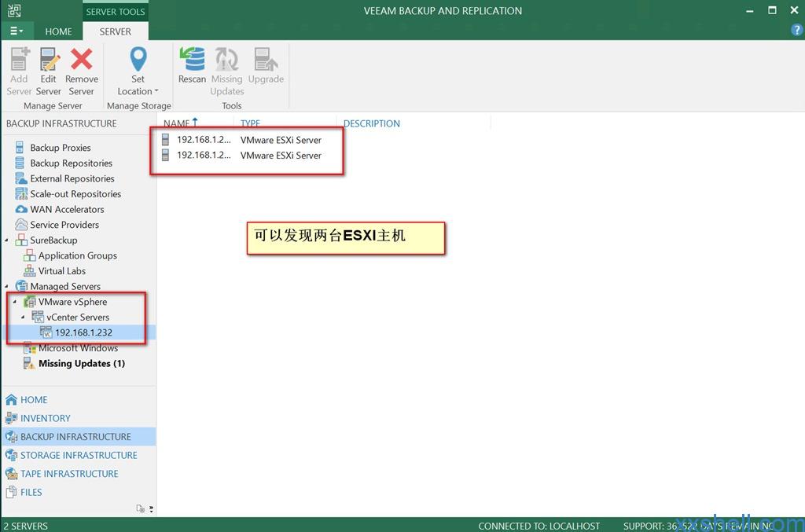The height and width of the screenshot is (532, 805).
Task: Click the Backup Proxies icon
Action: pyautogui.click(x=20, y=148)
